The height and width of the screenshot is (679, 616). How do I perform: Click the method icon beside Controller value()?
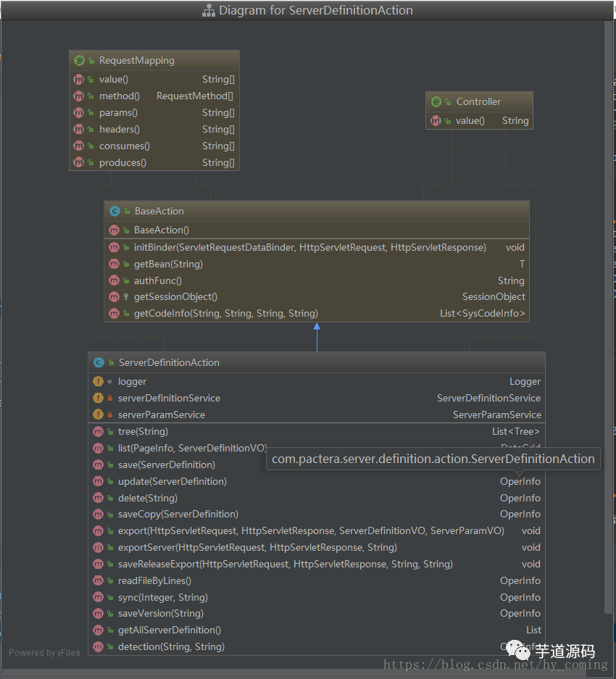pyautogui.click(x=436, y=121)
